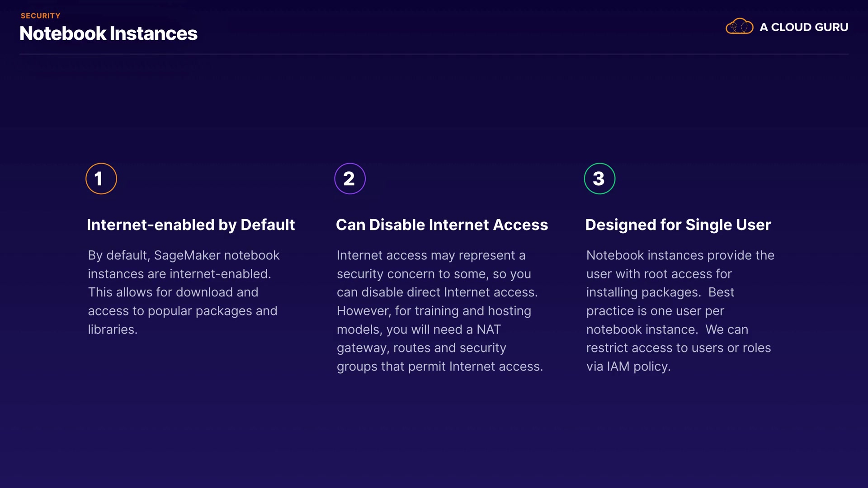The image size is (868, 488).
Task: Click the phrase can disable direct Internet access
Action: coord(437,292)
